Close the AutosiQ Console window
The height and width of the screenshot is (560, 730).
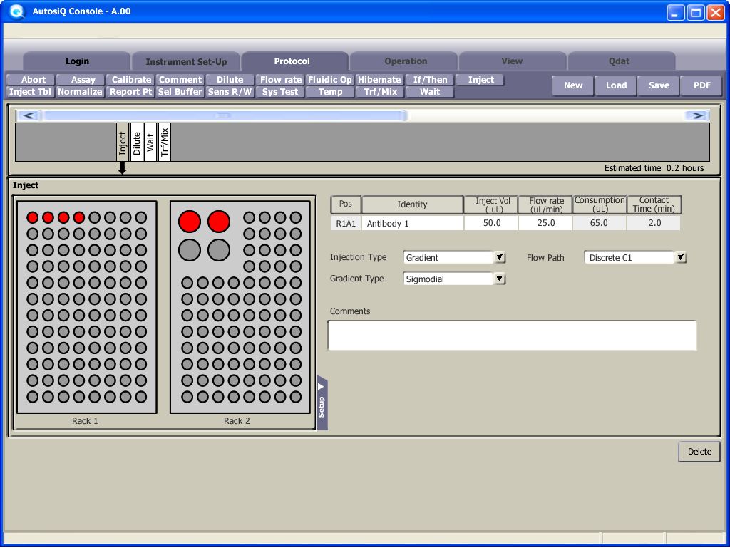(716, 13)
